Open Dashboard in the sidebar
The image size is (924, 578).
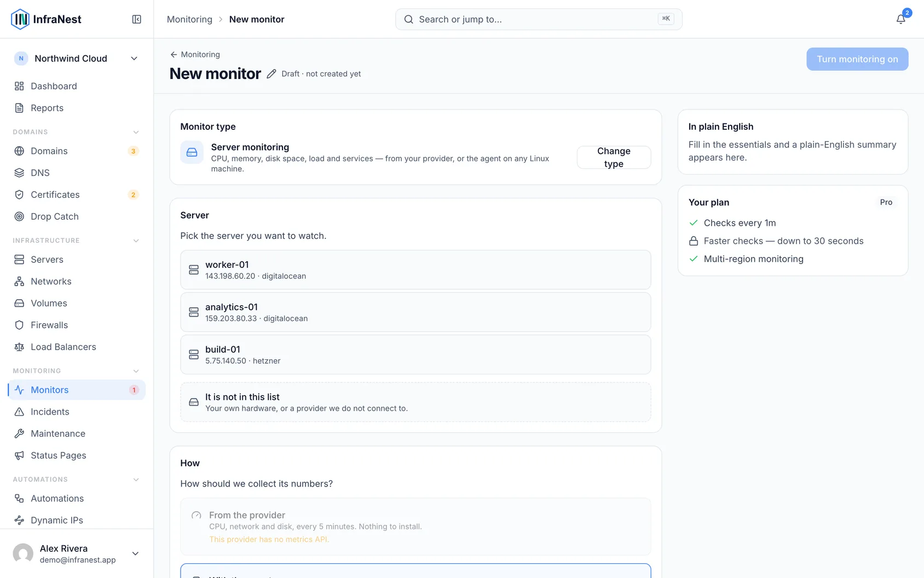(77, 86)
